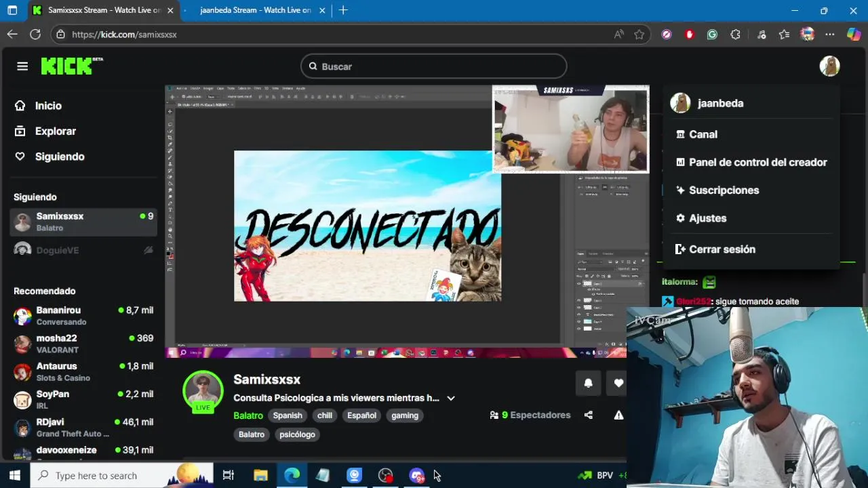868x488 pixels.
Task: Open Bananirou recommended channel
Action: point(84,316)
